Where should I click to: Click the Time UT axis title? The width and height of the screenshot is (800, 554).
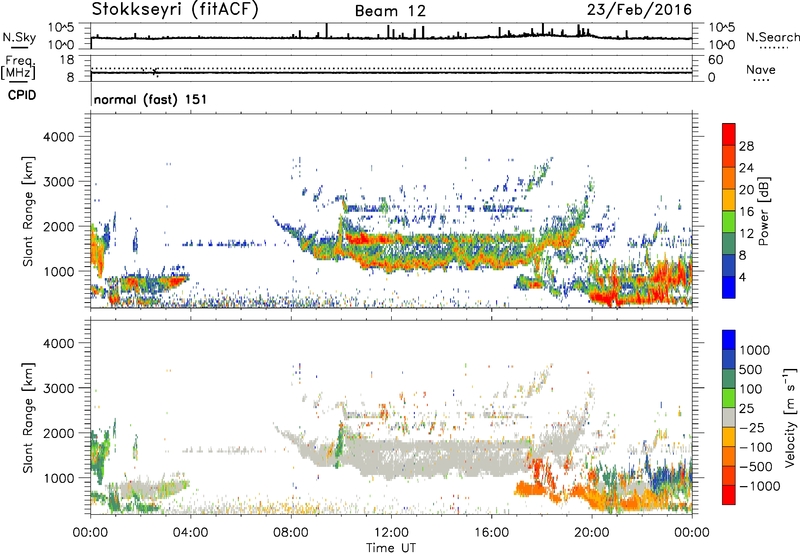tap(391, 546)
